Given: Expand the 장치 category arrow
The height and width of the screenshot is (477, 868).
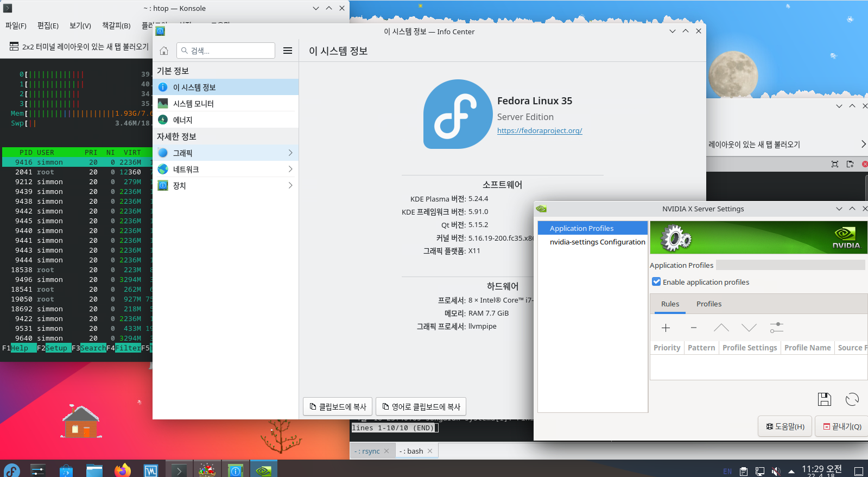Looking at the screenshot, I should (290, 185).
